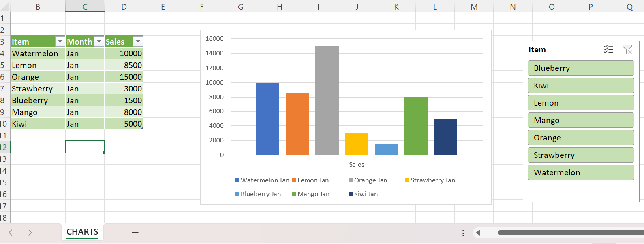
Task: Select column F header
Action: pyautogui.click(x=201, y=6)
